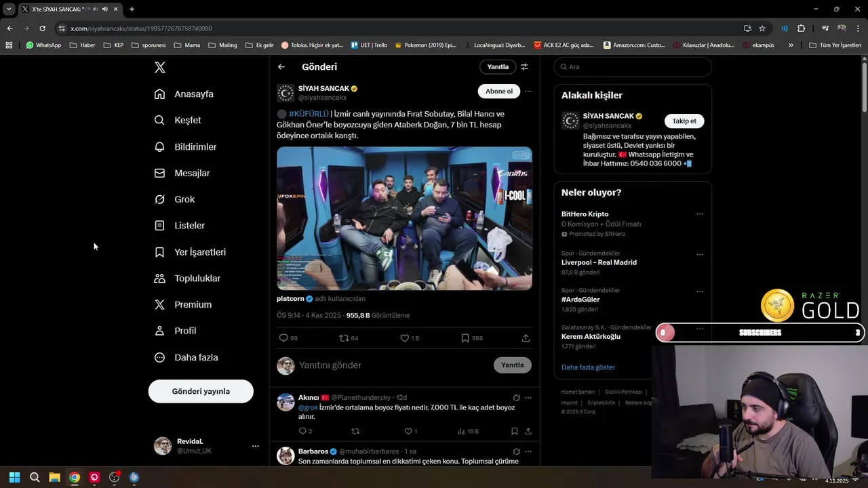Click the Ara search field
The width and height of the screenshot is (868, 488).
[x=633, y=67]
